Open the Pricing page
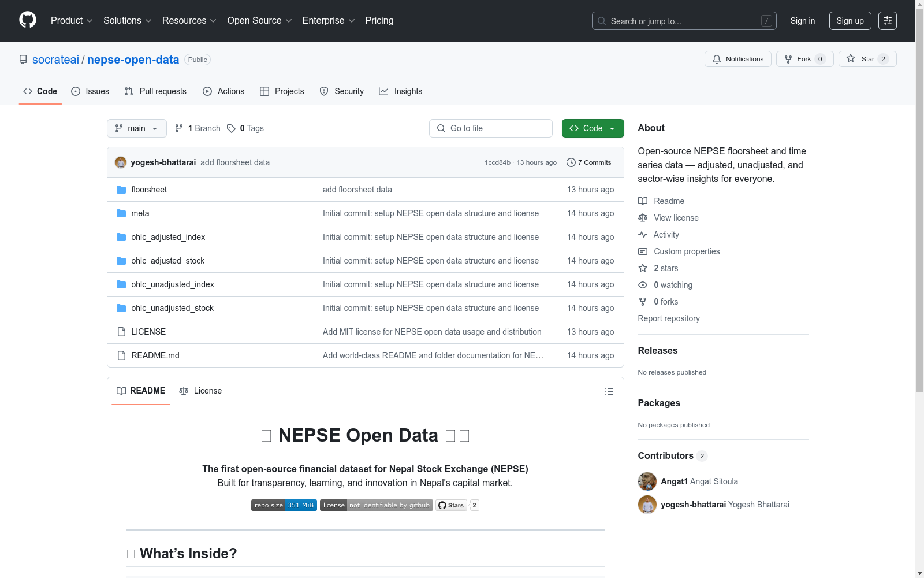924x578 pixels. 379,21
